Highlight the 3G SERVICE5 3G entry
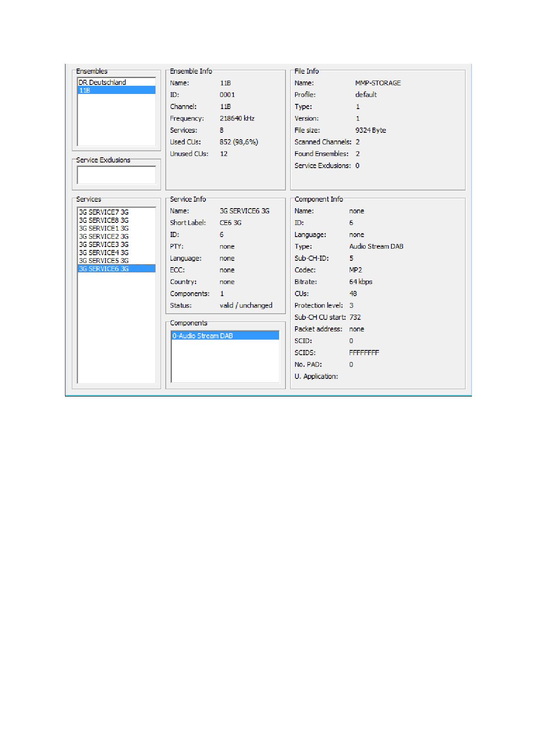534x756 pixels. 104,261
